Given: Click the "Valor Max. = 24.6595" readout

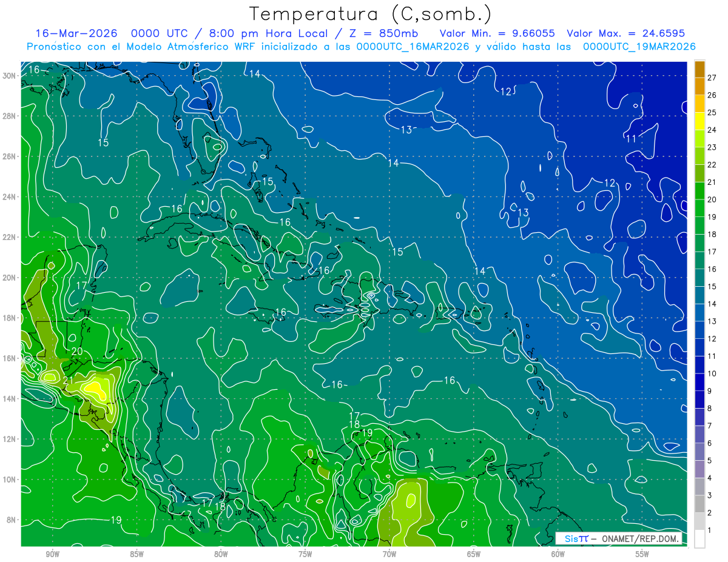Looking at the screenshot, I should 625,33.
